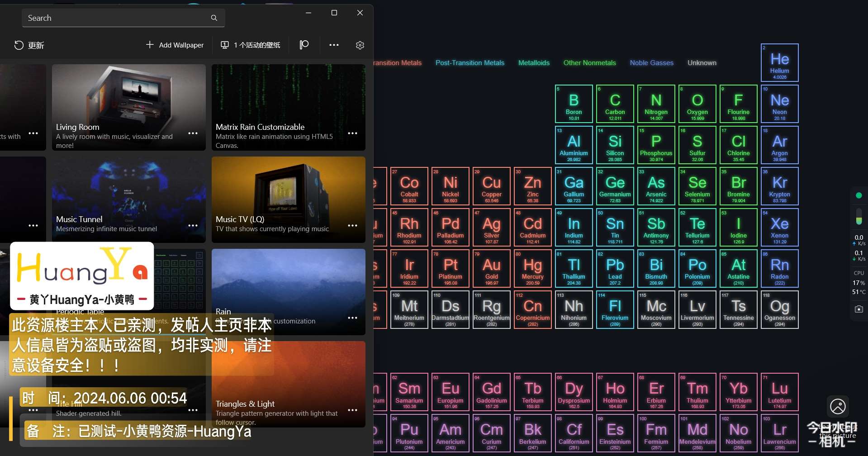Click the Tennessine element tile
The height and width of the screenshot is (456, 868).
739,309
